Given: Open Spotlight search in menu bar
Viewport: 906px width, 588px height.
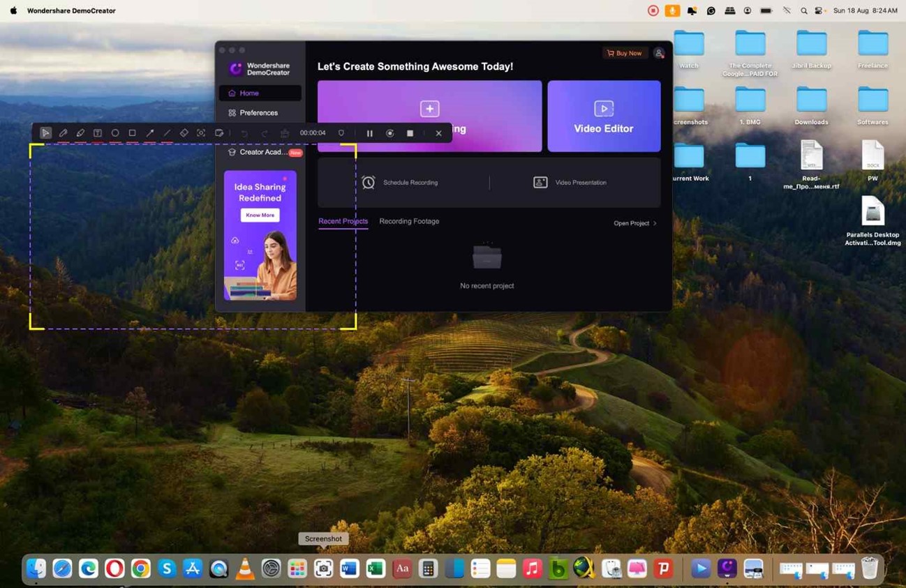Looking at the screenshot, I should pyautogui.click(x=804, y=10).
